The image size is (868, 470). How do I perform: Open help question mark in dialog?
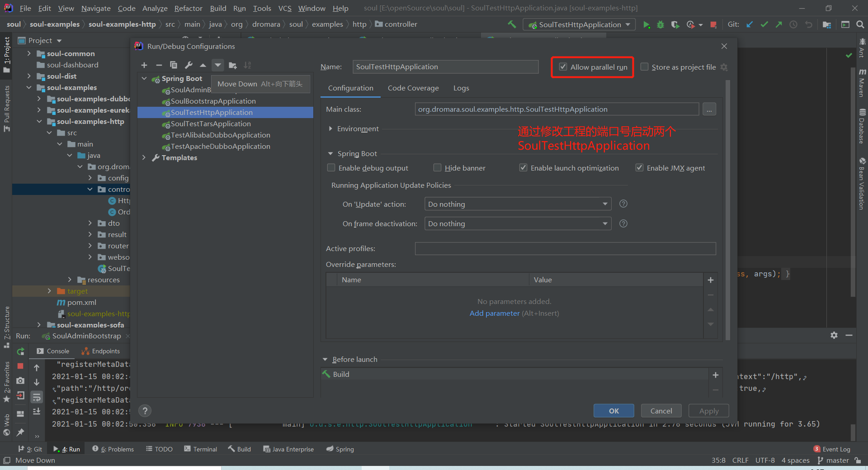point(145,411)
